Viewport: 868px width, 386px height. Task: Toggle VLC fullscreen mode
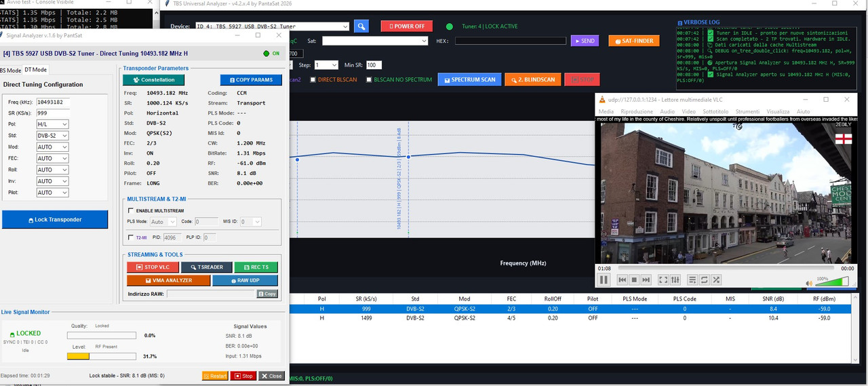(664, 279)
